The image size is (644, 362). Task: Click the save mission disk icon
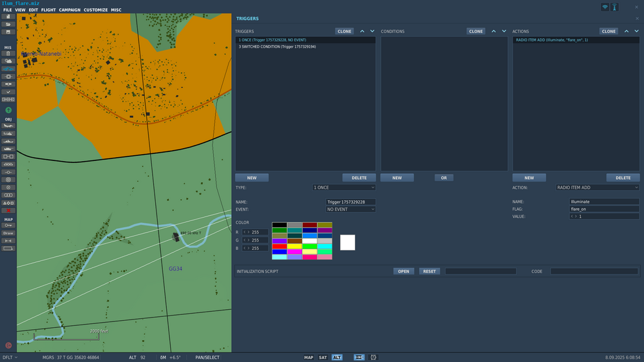click(x=8, y=32)
